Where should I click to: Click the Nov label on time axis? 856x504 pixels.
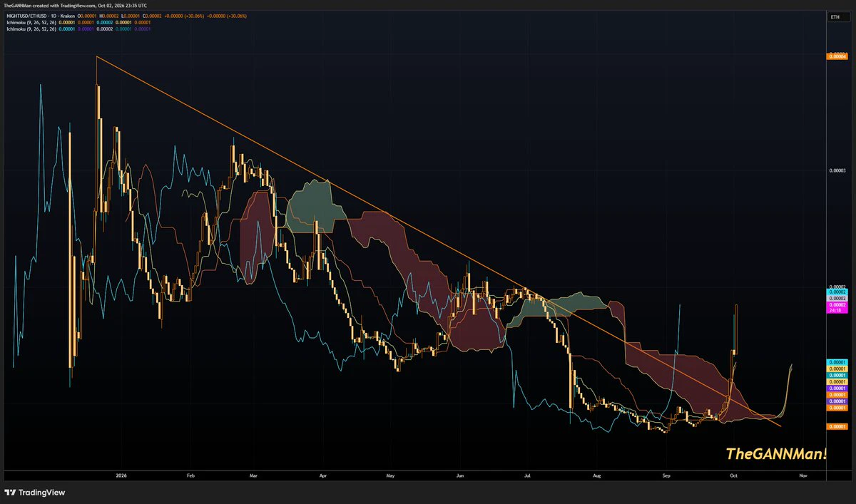pyautogui.click(x=802, y=474)
